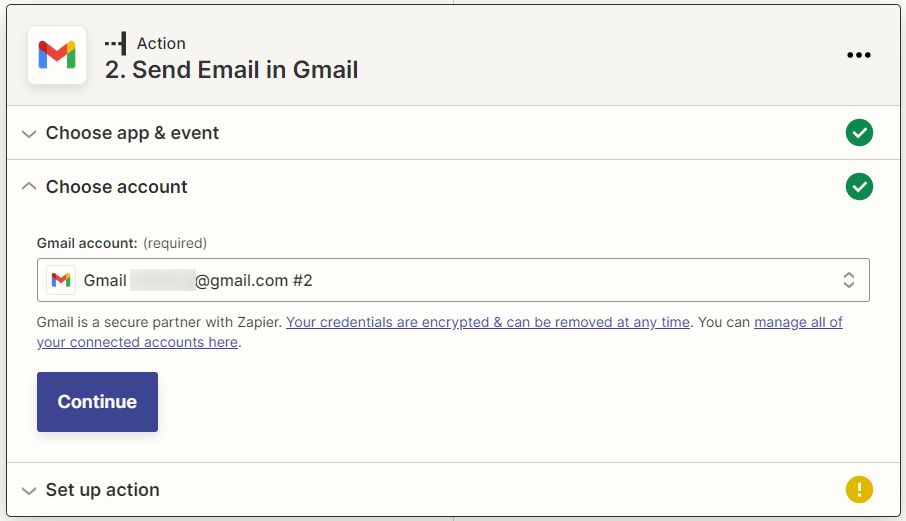Expand the Set up action chevron

coord(28,491)
